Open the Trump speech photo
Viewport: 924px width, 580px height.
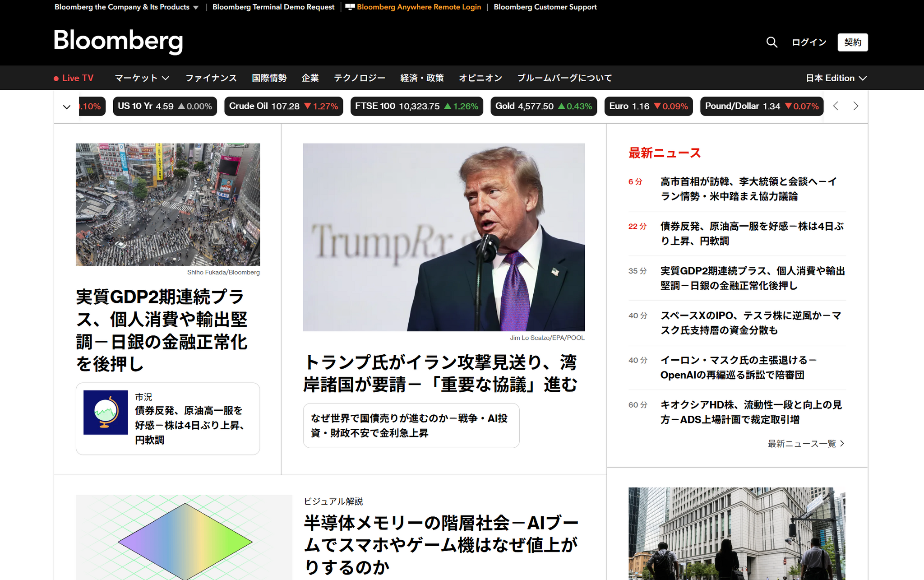point(444,237)
